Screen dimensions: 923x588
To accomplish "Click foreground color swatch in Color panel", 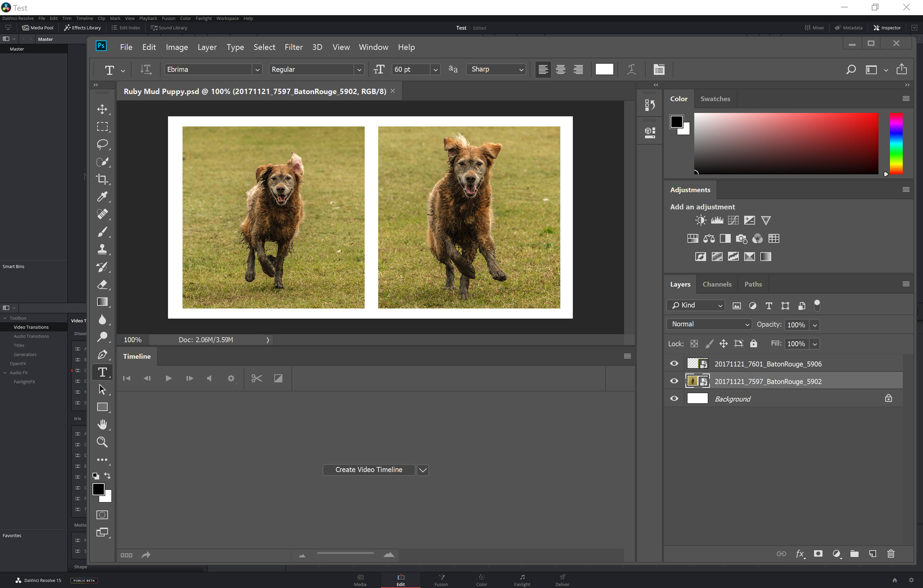I will 676,122.
